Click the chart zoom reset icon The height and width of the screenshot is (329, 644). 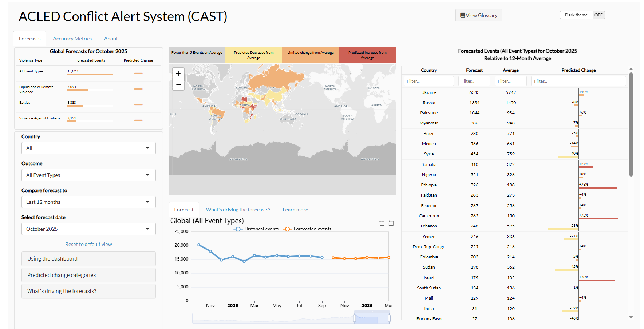[x=391, y=223]
